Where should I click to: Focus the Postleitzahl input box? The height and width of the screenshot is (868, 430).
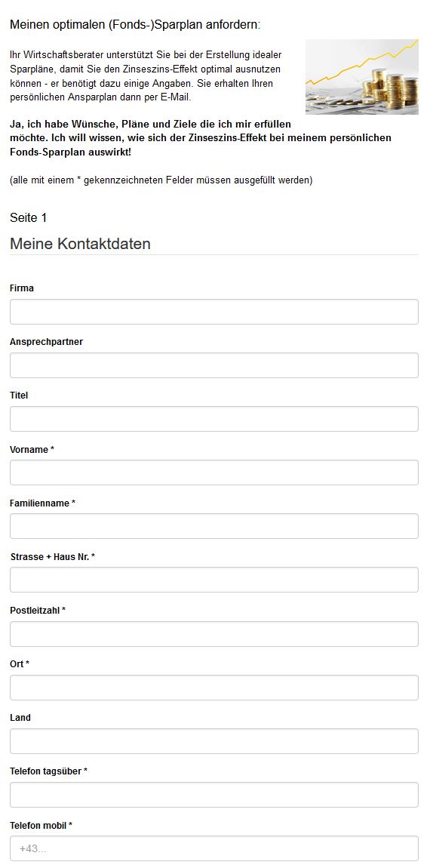pyautogui.click(x=214, y=634)
